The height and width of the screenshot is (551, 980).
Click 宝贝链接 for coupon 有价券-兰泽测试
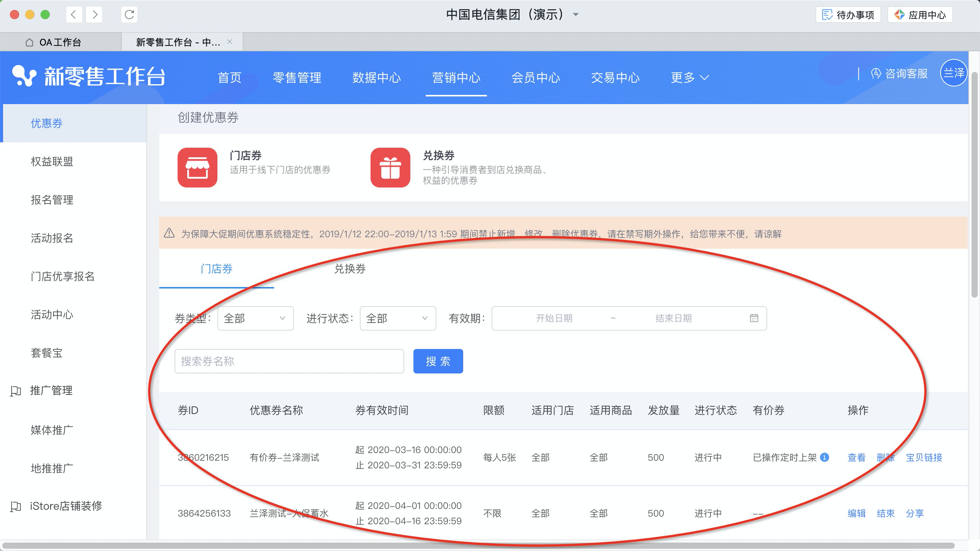click(924, 457)
